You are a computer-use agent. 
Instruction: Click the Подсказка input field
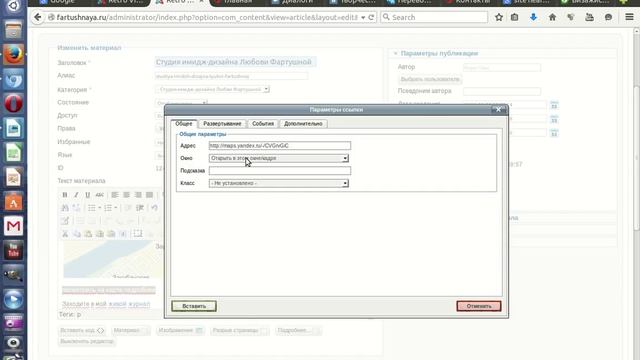[280, 171]
